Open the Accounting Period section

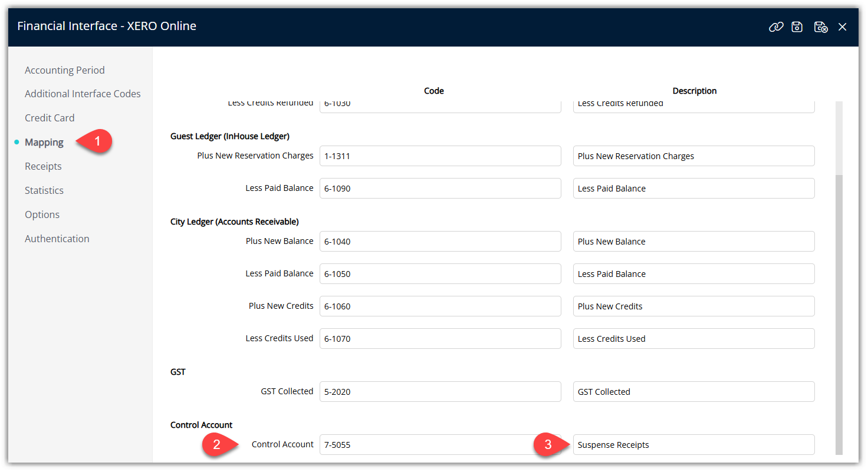pyautogui.click(x=65, y=70)
